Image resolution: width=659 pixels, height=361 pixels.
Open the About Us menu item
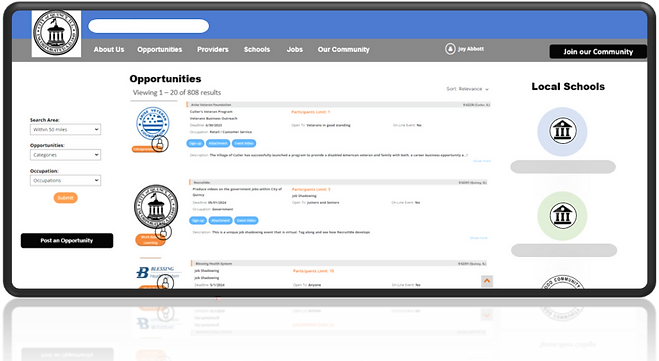pyautogui.click(x=109, y=49)
